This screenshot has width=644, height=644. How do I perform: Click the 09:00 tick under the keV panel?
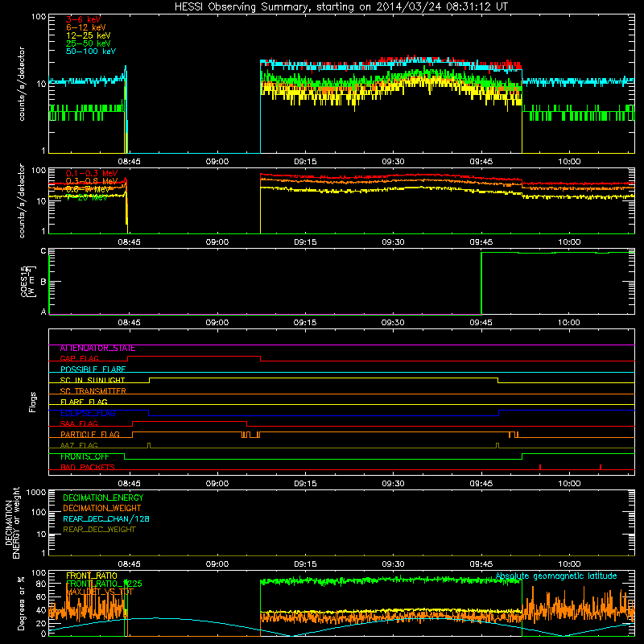coord(217,162)
